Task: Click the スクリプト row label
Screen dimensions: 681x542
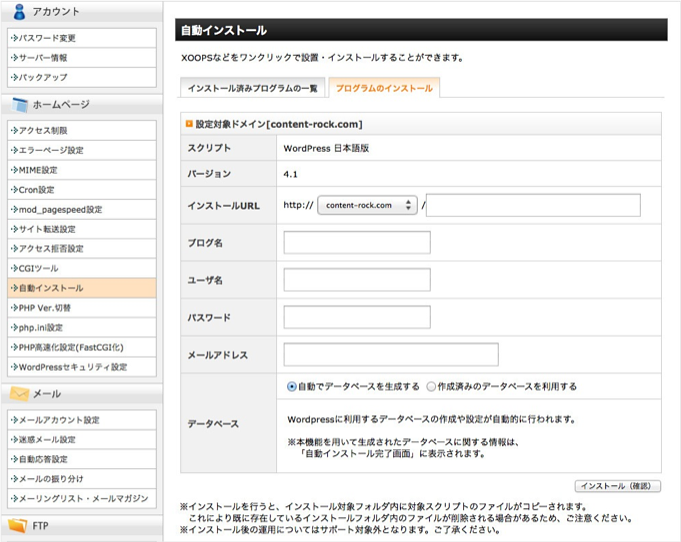Action: pos(209,148)
